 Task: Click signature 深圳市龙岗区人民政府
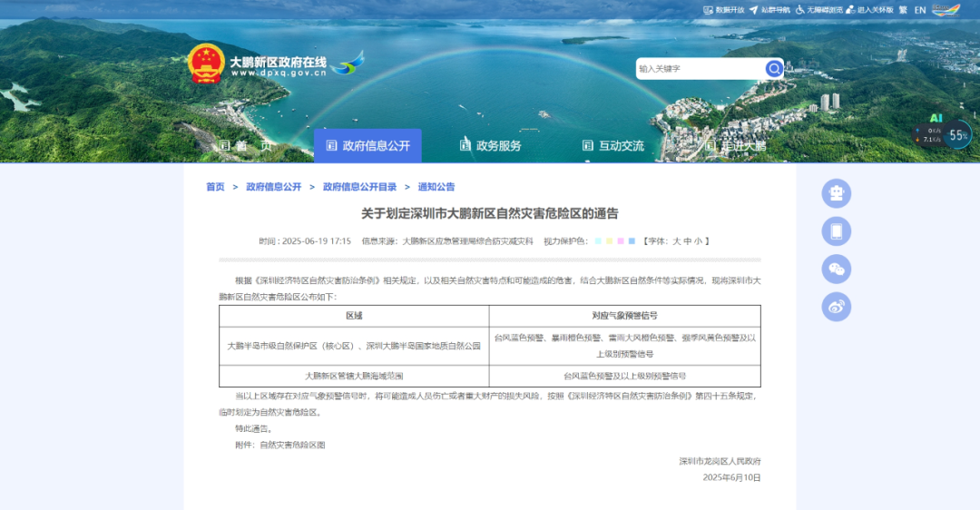(x=720, y=461)
